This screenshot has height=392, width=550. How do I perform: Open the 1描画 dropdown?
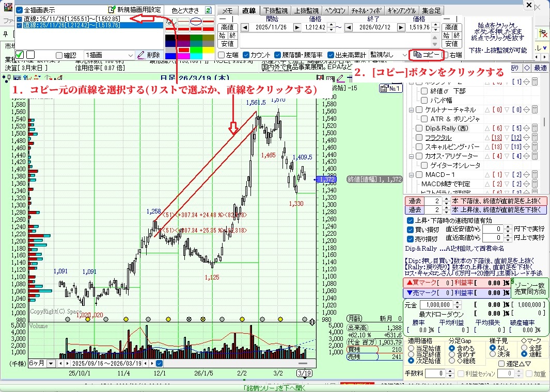[130, 55]
